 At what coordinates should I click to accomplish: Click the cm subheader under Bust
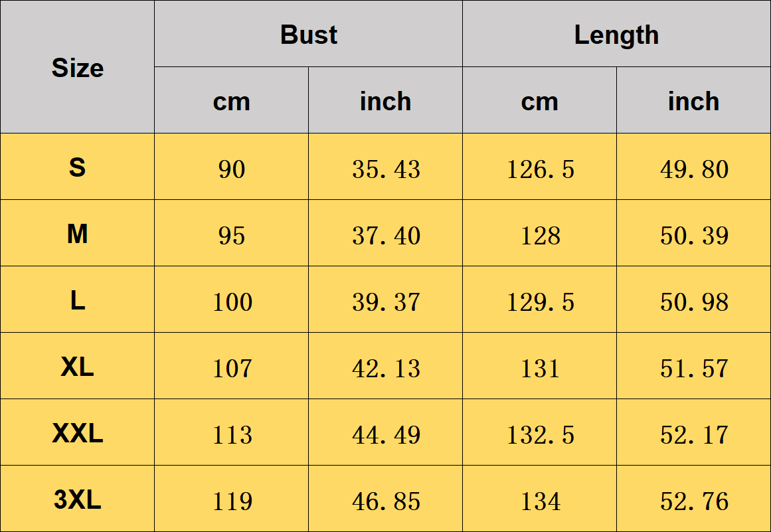pos(231,101)
